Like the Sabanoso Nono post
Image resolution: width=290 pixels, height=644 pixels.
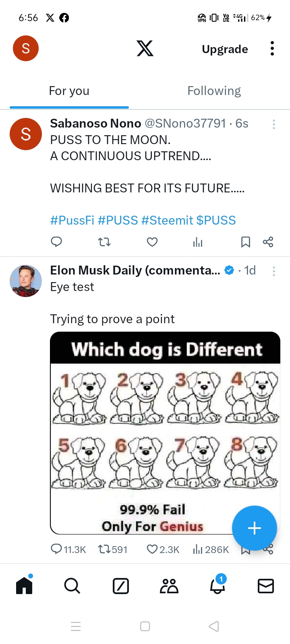[x=152, y=242]
